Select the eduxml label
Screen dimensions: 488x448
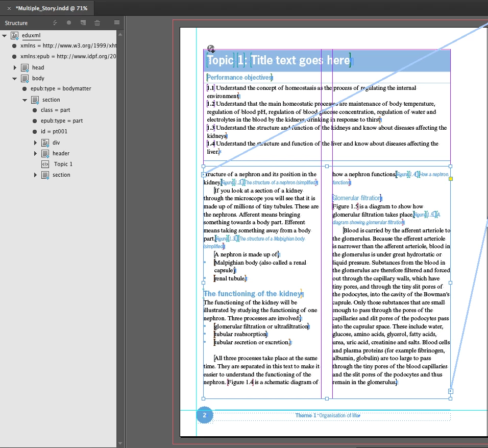pyautogui.click(x=31, y=35)
